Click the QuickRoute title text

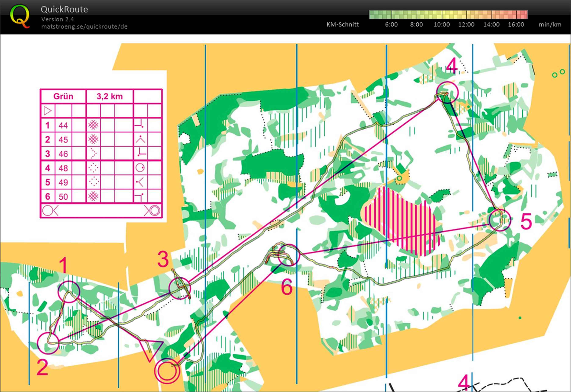[64, 9]
